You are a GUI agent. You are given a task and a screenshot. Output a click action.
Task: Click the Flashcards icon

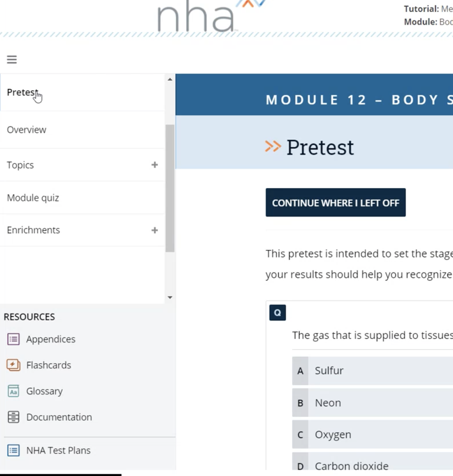(x=13, y=365)
